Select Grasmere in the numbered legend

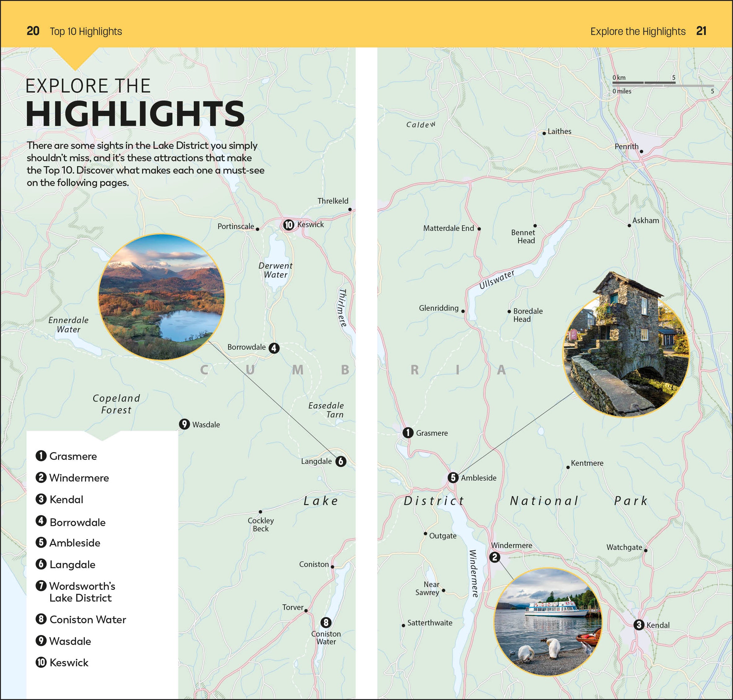point(73,456)
